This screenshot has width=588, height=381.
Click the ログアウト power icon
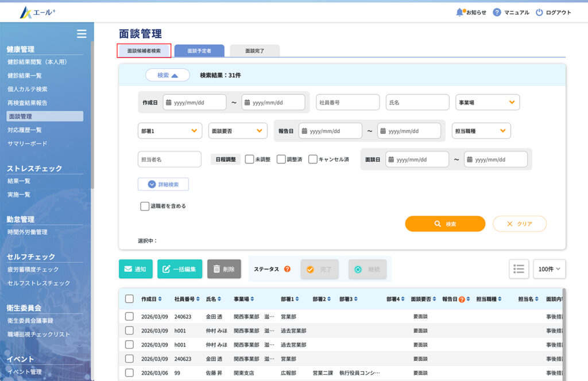point(539,12)
